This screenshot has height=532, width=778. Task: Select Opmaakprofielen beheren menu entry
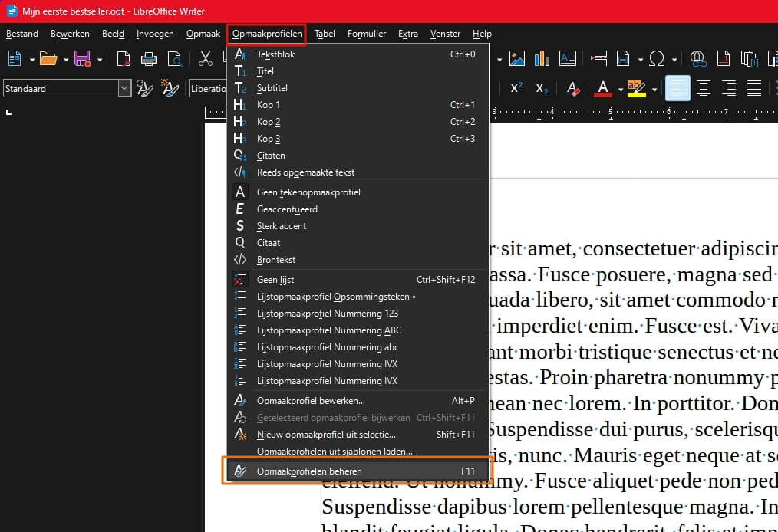click(309, 471)
